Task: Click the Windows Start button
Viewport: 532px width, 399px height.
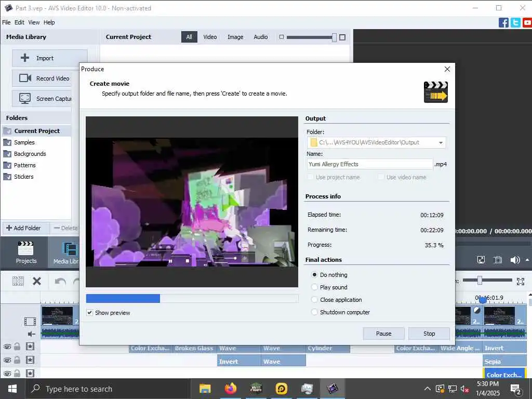Action: point(12,389)
